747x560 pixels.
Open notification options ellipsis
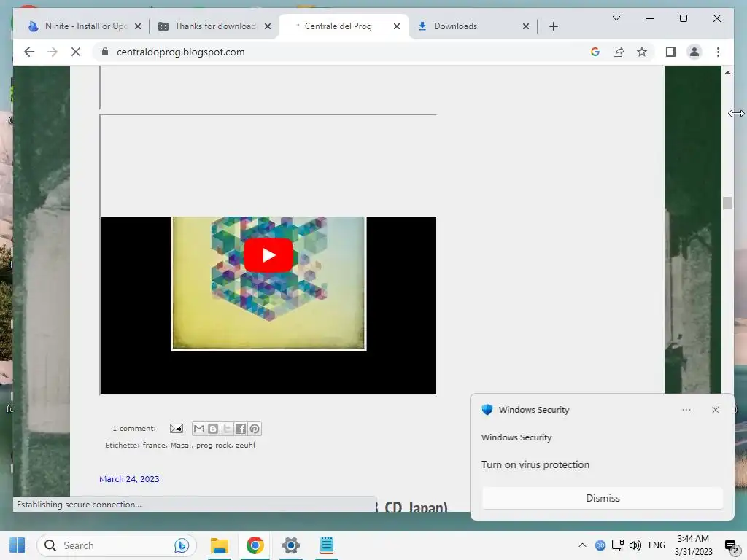coord(686,410)
